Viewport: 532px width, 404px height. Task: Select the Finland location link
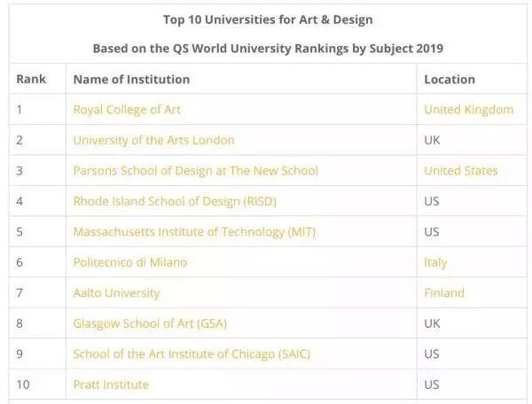(x=443, y=293)
